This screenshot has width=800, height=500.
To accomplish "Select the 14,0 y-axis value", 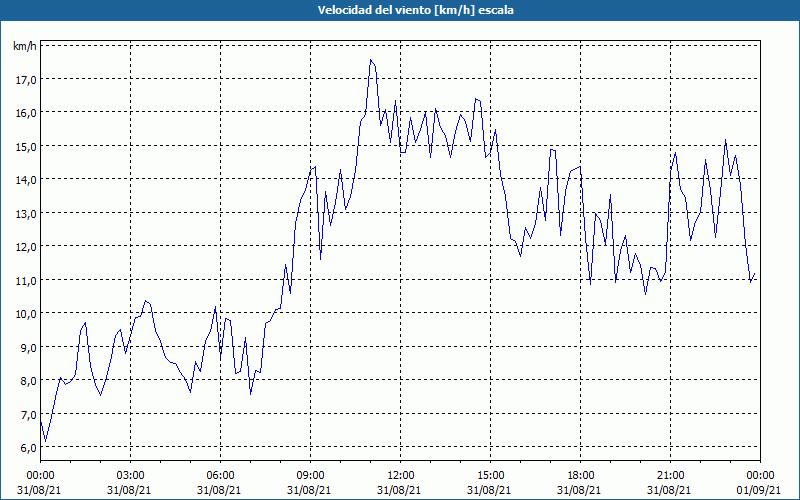I will click(x=25, y=180).
